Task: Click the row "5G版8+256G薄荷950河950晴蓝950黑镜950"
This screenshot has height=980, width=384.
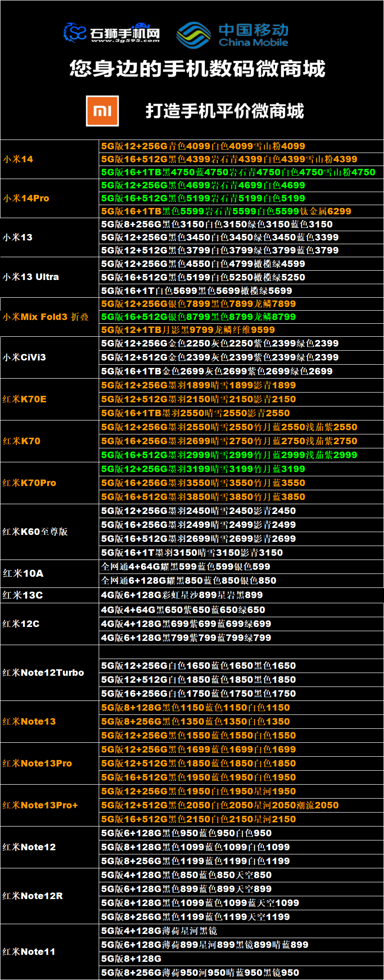Action: click(x=242, y=973)
